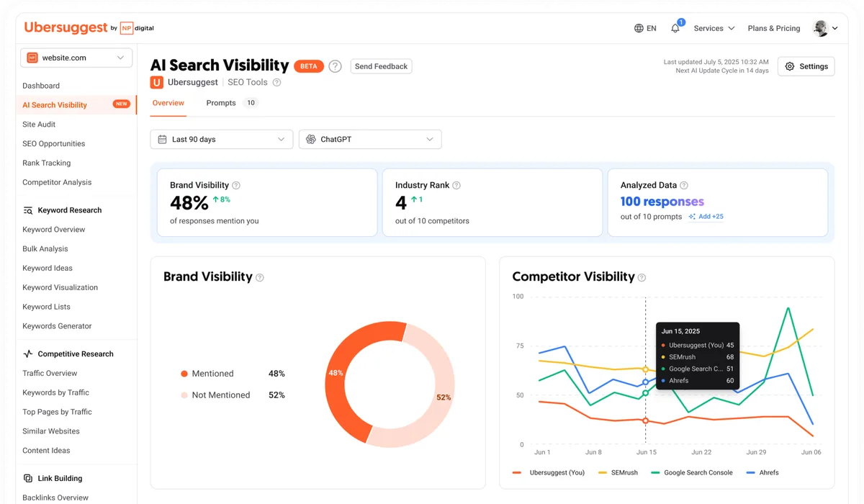Image resolution: width=864 pixels, height=504 pixels.
Task: Click the Add +25 prompts link
Action: pos(706,217)
